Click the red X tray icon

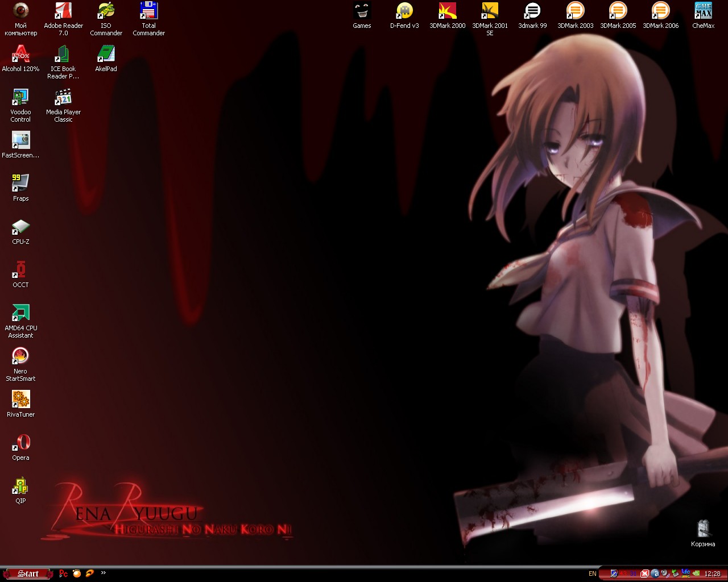click(x=645, y=574)
